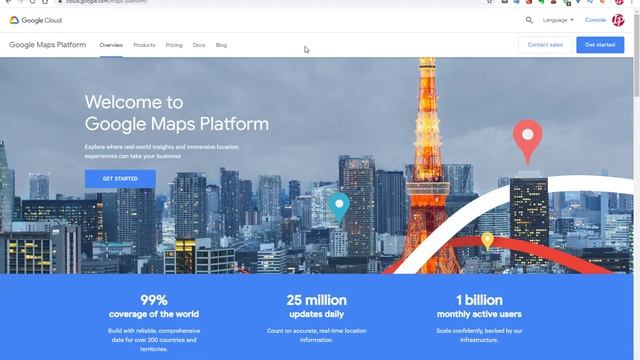This screenshot has height=360, width=640.
Task: Open the Blog tab
Action: click(221, 45)
